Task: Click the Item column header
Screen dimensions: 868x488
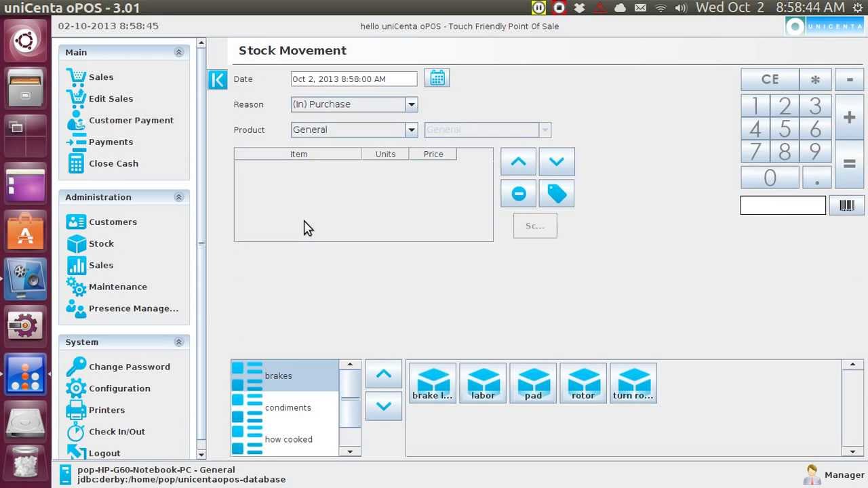Action: click(298, 155)
